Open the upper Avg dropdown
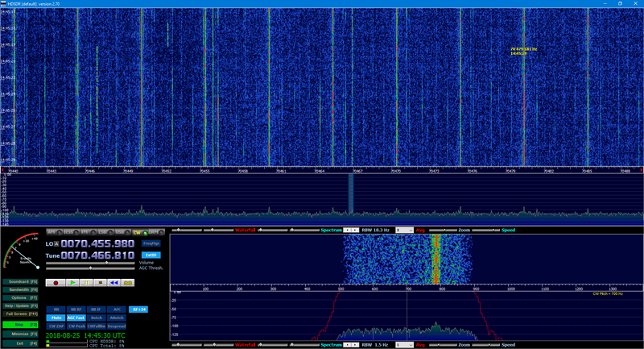 pyautogui.click(x=404, y=231)
